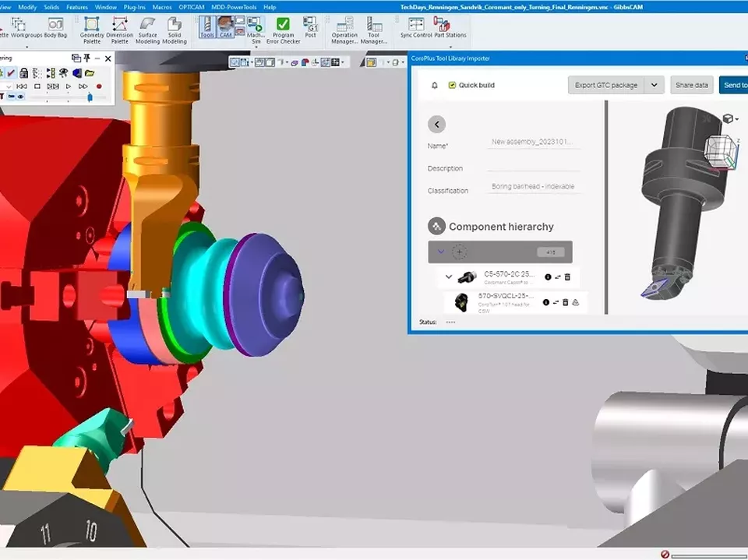748x560 pixels.
Task: Open the Body Bag tool
Action: click(x=55, y=28)
